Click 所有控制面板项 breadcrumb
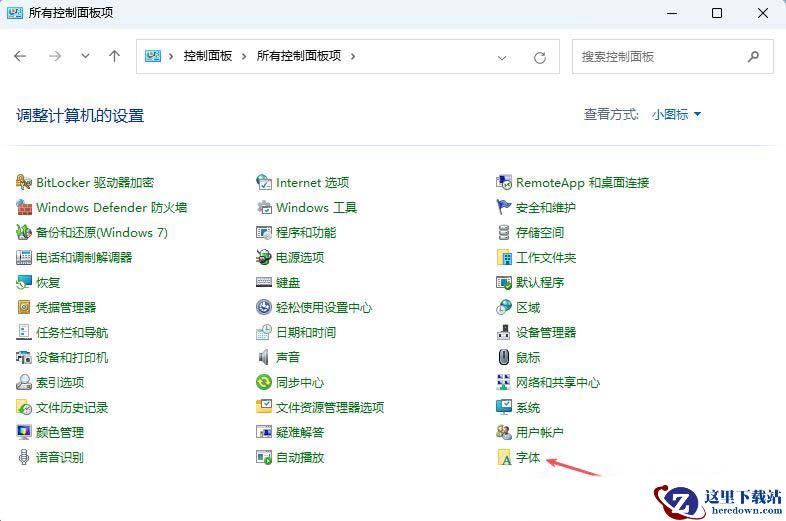Screen dimensions: 786x521 [x=299, y=56]
